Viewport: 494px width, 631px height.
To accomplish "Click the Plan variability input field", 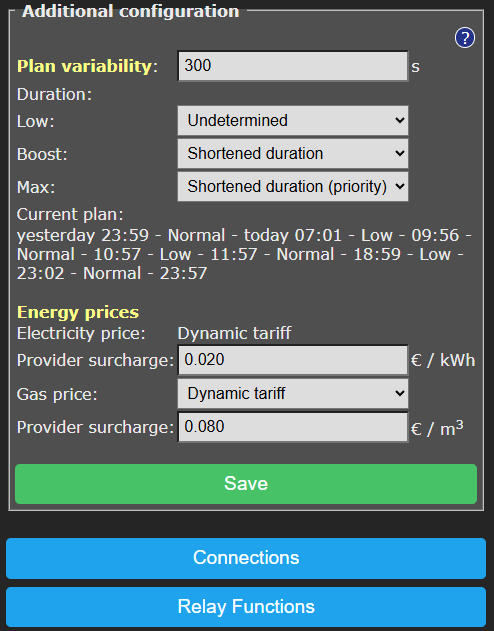I will point(293,66).
